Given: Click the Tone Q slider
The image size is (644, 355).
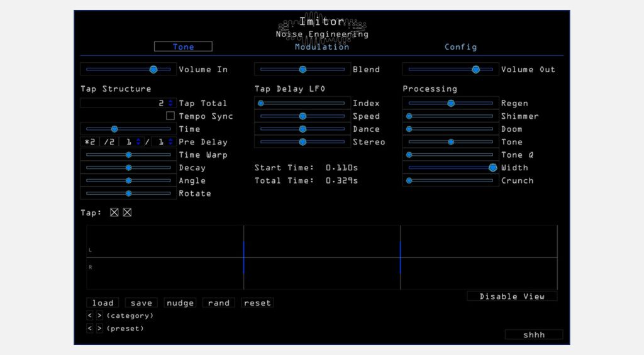Looking at the screenshot, I should 450,155.
